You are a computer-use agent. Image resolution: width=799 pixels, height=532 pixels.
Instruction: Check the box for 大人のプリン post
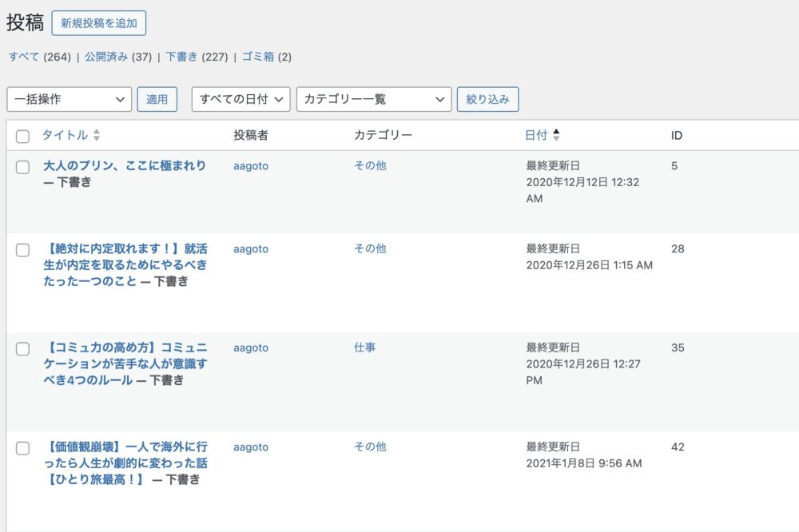22,167
